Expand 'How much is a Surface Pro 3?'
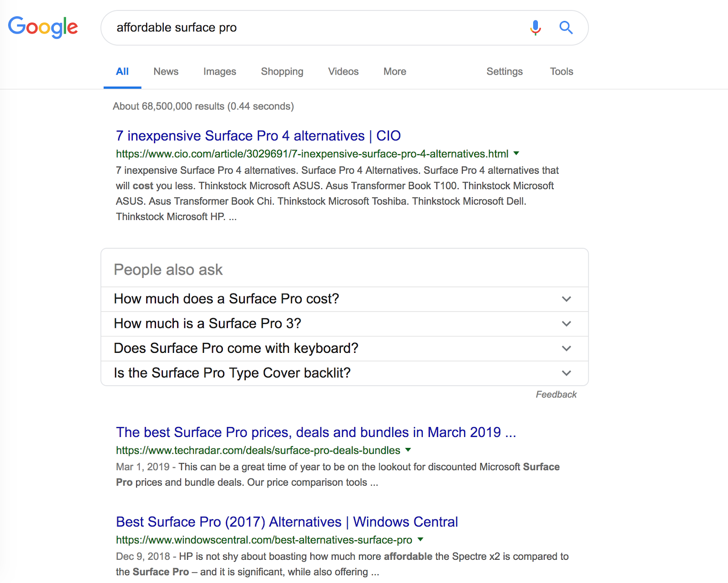728x583 pixels. [x=344, y=324]
